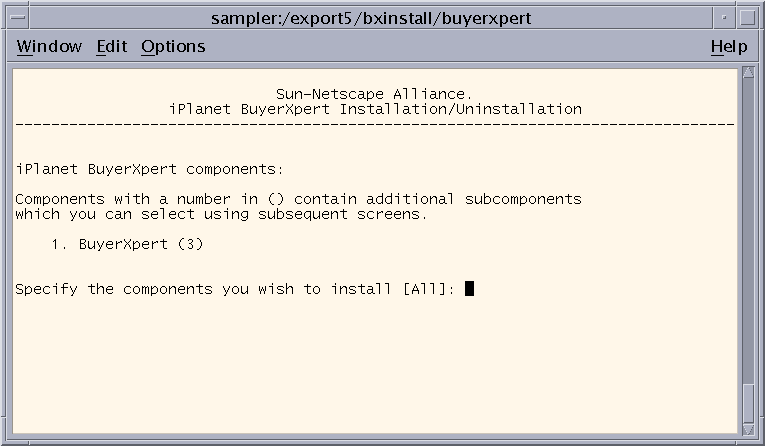Image resolution: width=765 pixels, height=446 pixels.
Task: Click the "which you can select using subsequent screens." line
Action: [221, 214]
